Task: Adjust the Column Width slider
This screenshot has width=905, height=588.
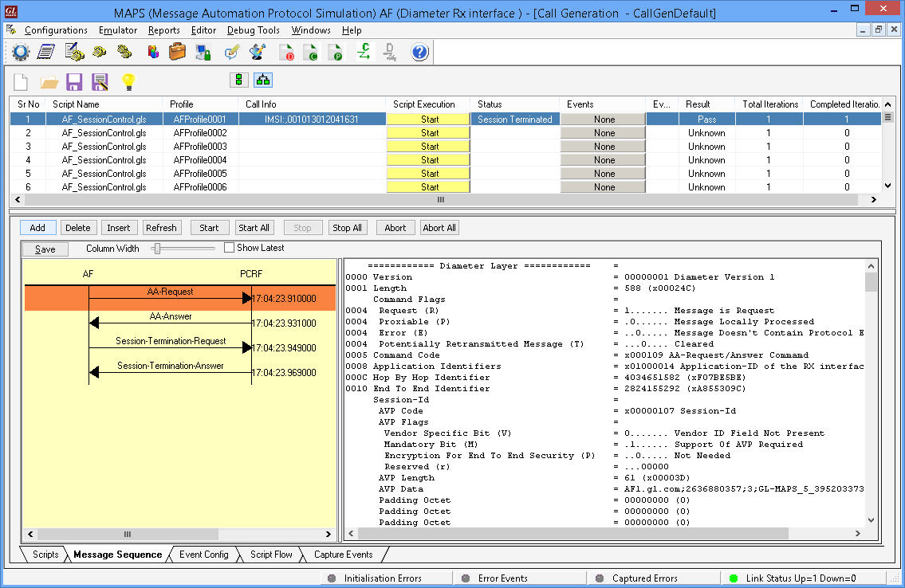Action: tap(157, 249)
